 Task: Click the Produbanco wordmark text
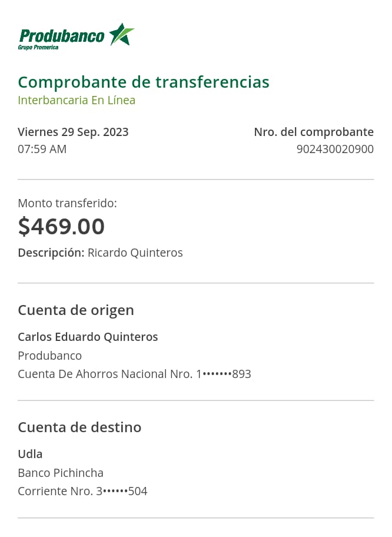[62, 35]
